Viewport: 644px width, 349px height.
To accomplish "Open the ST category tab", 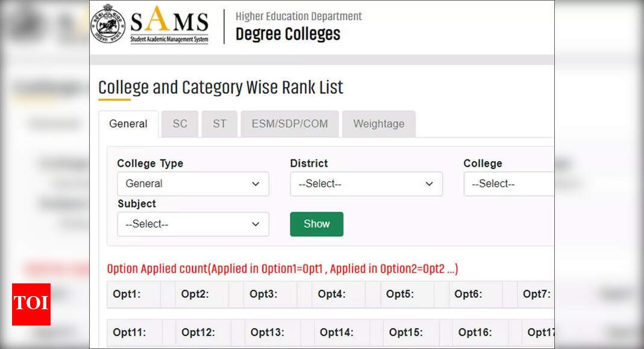I will [219, 124].
